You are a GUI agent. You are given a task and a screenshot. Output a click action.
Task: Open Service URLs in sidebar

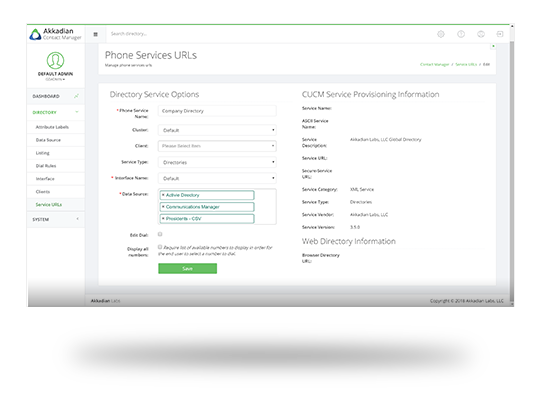[56, 205]
